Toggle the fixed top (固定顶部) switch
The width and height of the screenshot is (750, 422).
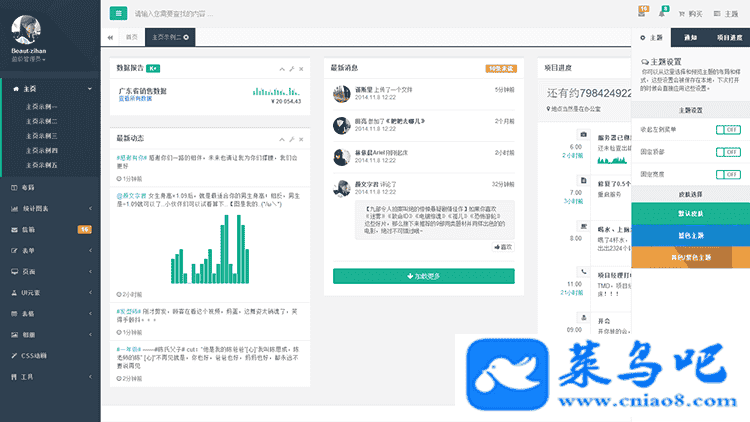tap(728, 152)
